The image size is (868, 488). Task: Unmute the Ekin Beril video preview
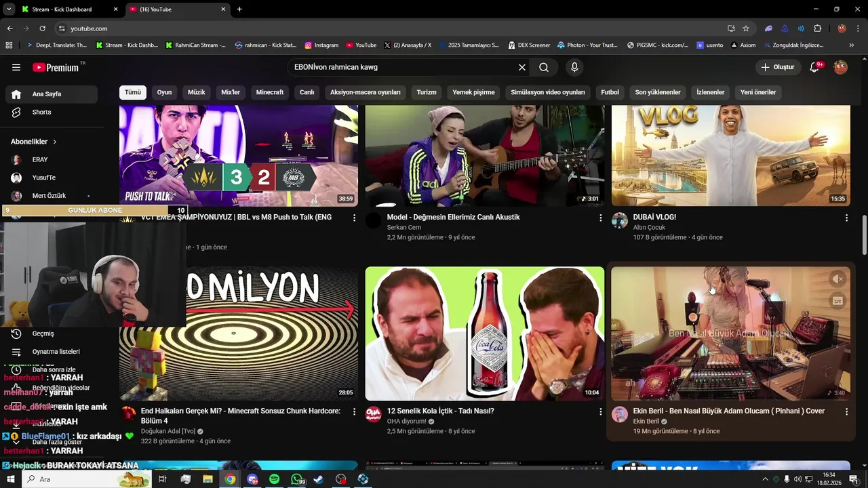coord(838,279)
